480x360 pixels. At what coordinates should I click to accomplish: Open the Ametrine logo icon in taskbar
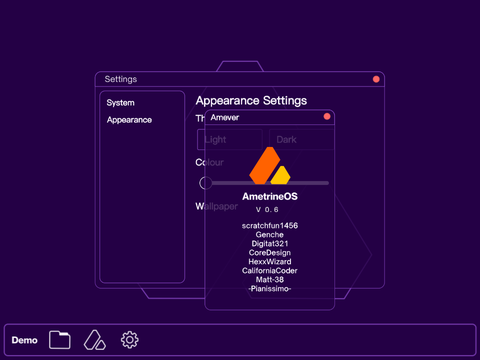95,340
